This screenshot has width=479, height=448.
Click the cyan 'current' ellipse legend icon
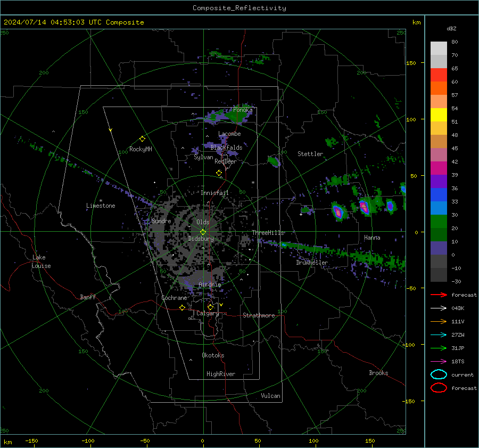[x=439, y=374]
